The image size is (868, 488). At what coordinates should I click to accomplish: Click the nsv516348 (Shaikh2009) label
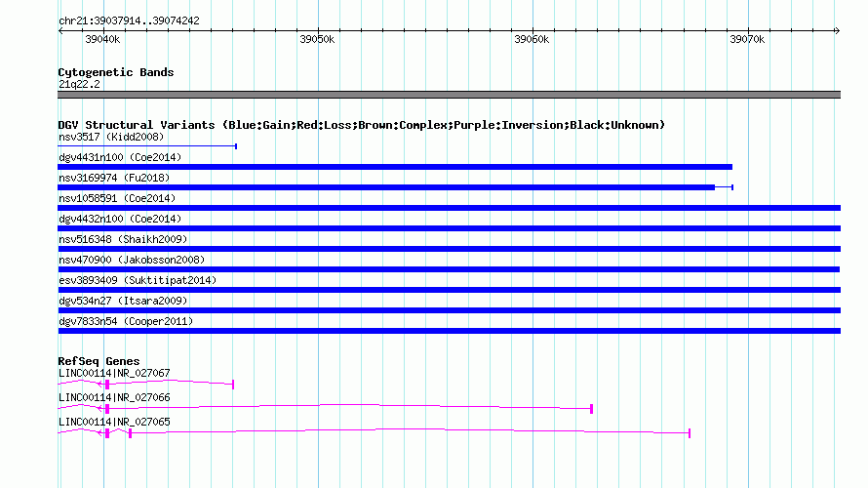(123, 239)
